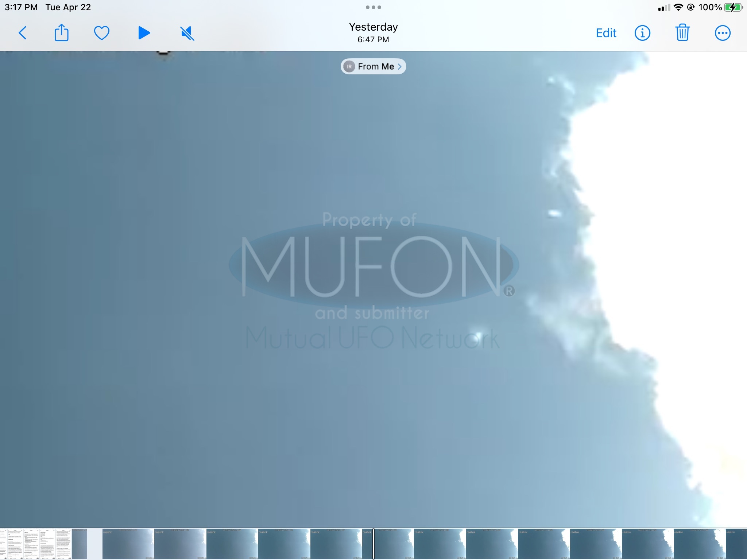Favorite this video with the heart
Screen dimensions: 747x560
[101, 33]
